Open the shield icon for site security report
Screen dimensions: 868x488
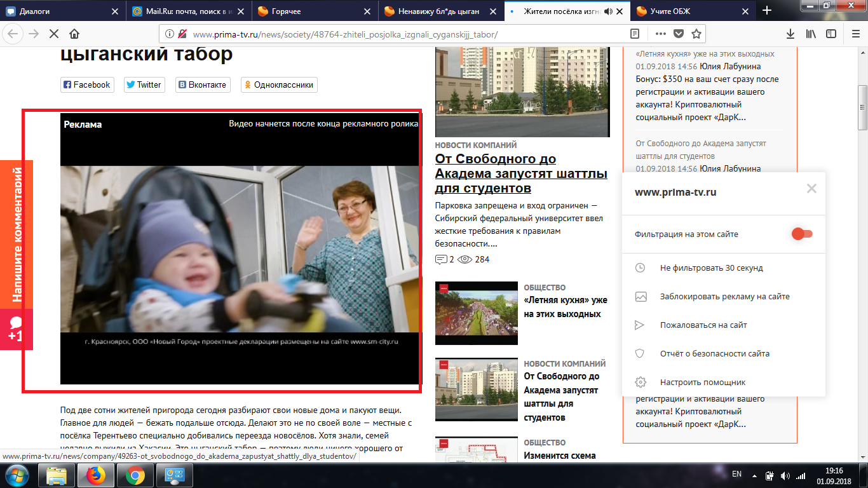point(641,353)
